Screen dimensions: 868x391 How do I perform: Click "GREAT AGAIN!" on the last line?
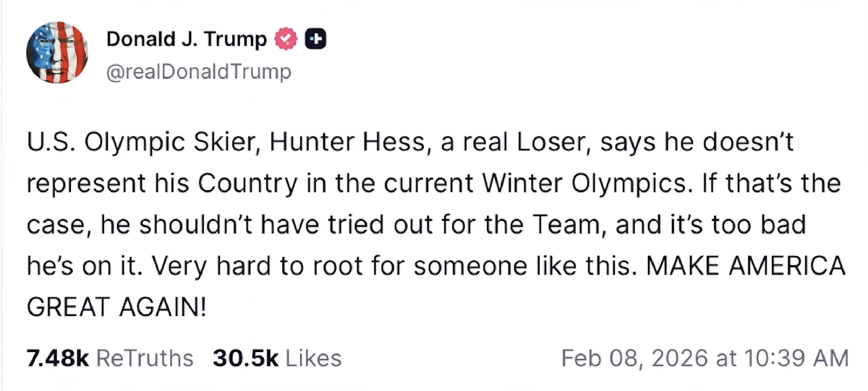click(x=116, y=307)
